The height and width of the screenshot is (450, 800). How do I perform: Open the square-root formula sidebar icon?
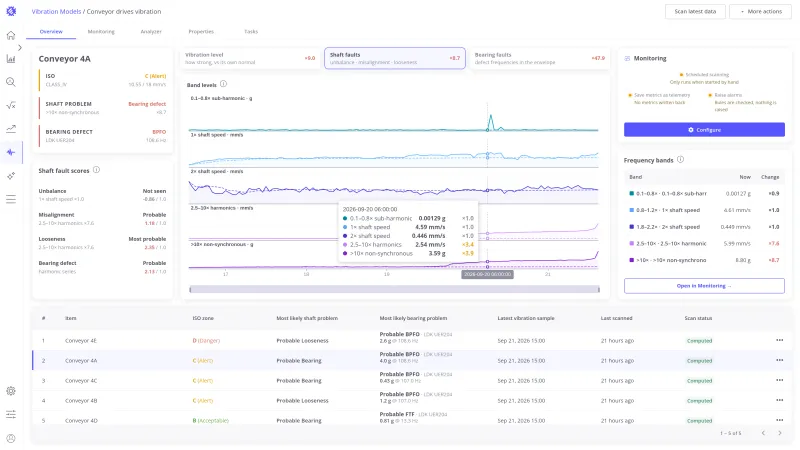tap(11, 105)
